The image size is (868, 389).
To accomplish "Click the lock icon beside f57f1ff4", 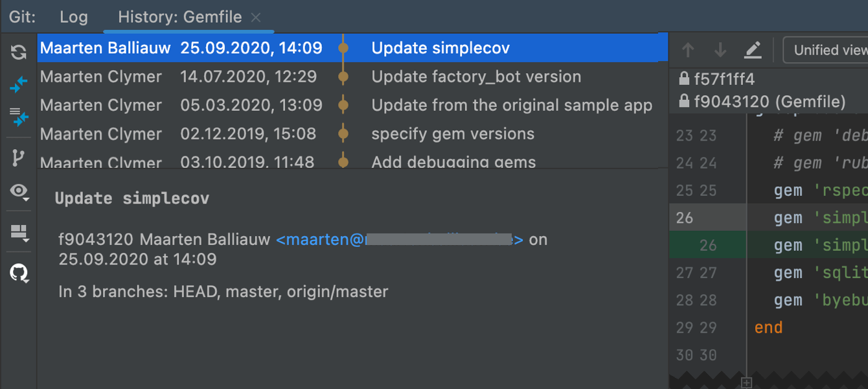I will (683, 79).
